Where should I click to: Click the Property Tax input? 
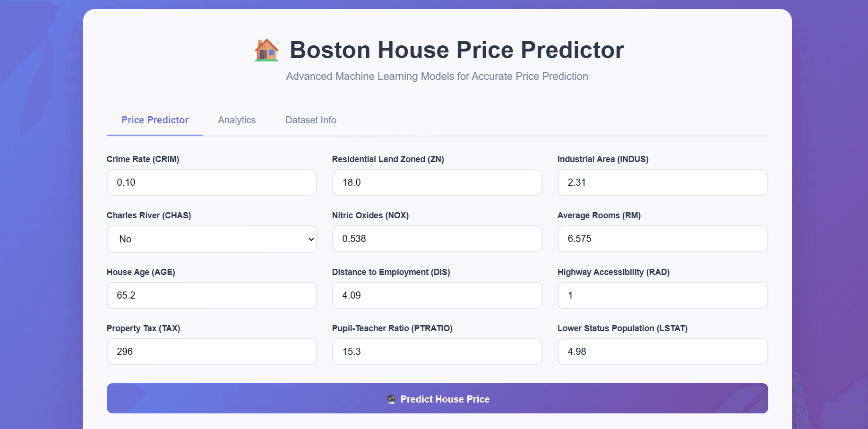click(212, 352)
